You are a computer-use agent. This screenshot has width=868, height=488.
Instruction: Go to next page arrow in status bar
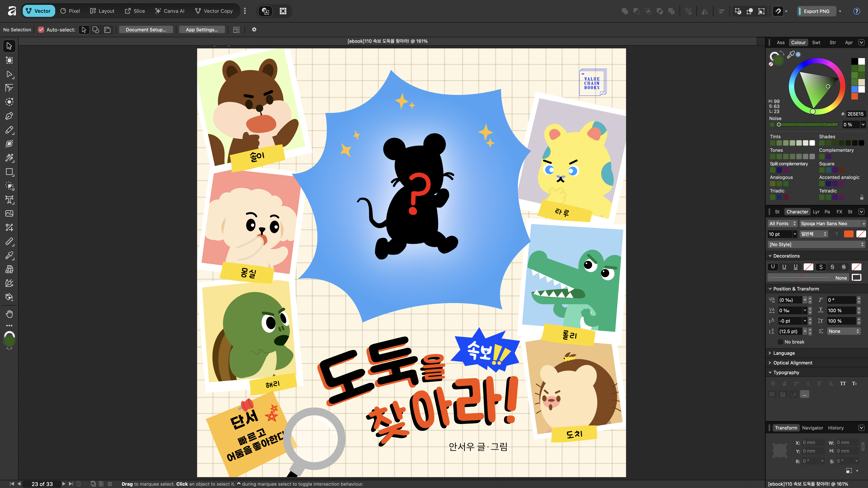[63, 484]
